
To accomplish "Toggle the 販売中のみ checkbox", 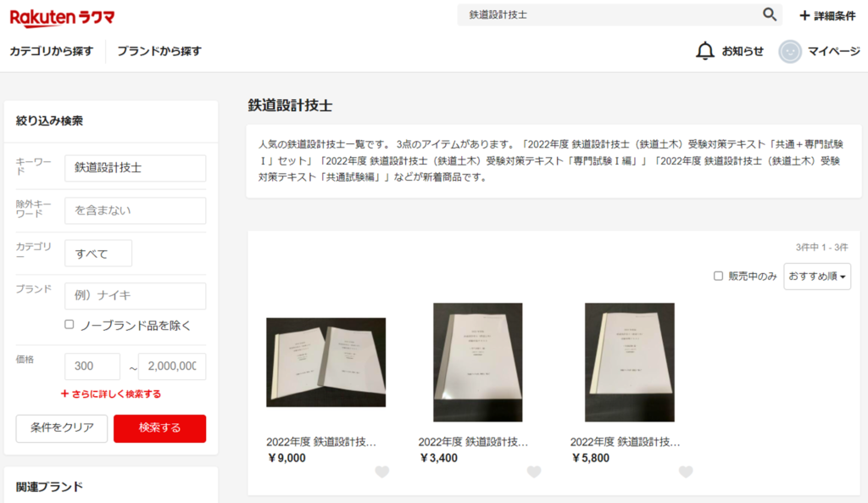I will pyautogui.click(x=718, y=276).
